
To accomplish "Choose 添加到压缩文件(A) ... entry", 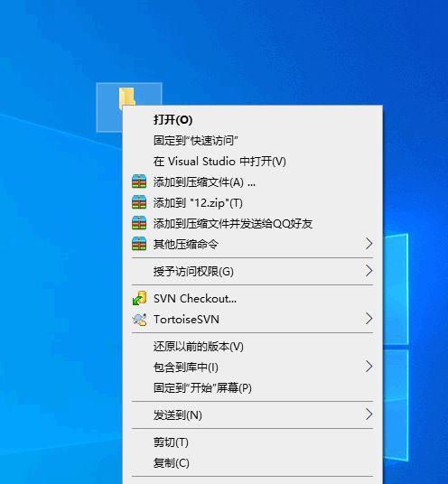I will [x=252, y=181].
